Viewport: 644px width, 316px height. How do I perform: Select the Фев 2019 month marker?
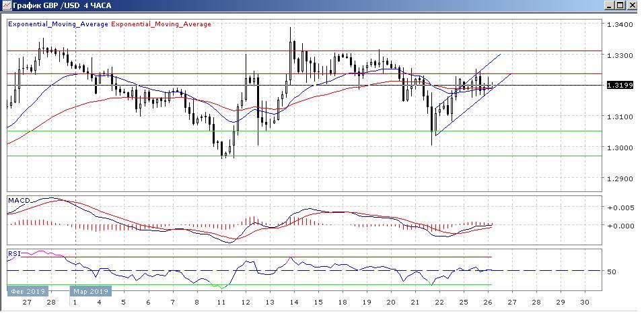(26, 292)
